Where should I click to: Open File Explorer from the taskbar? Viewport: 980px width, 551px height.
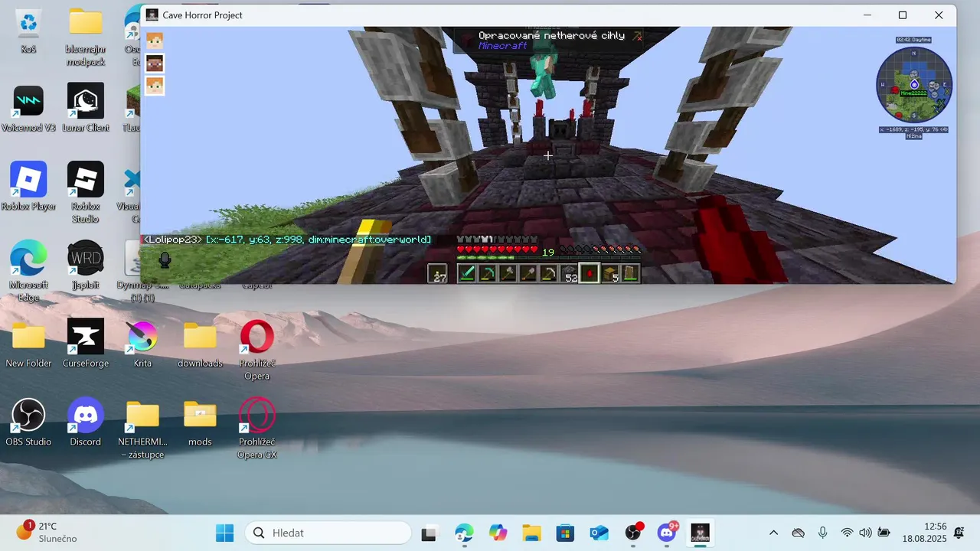tap(531, 533)
